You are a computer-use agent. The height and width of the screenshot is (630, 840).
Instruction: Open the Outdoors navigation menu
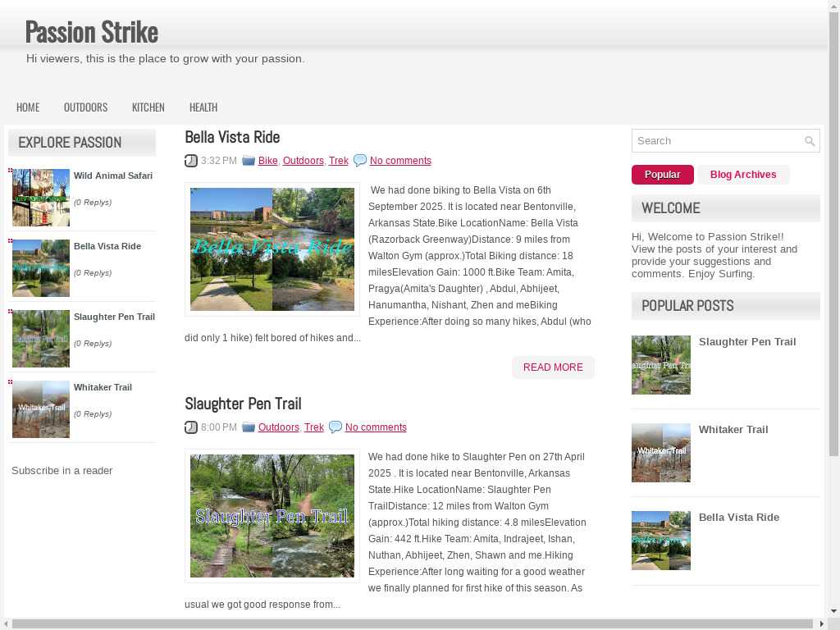pyautogui.click(x=85, y=107)
